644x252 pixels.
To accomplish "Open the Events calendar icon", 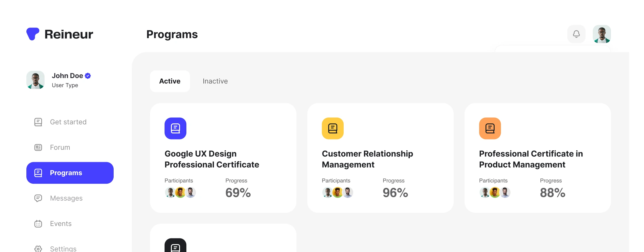I will [x=38, y=224].
